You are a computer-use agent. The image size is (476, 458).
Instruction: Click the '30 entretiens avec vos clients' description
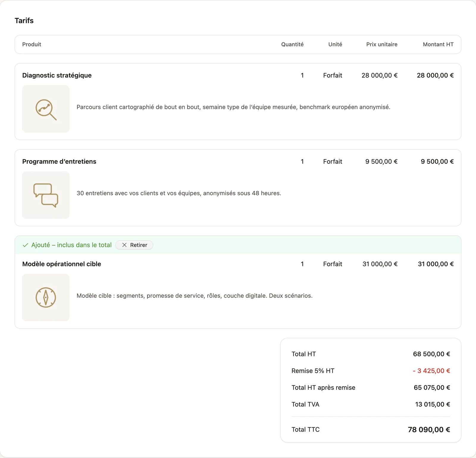click(179, 193)
